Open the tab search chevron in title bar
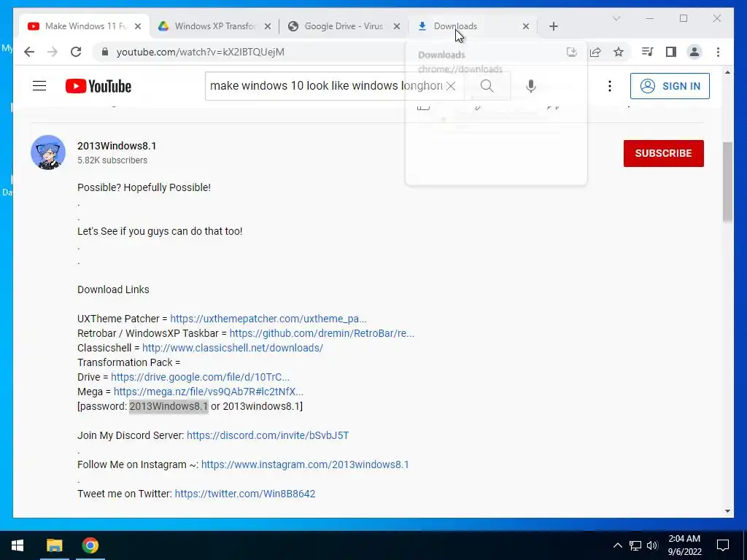 (616, 18)
